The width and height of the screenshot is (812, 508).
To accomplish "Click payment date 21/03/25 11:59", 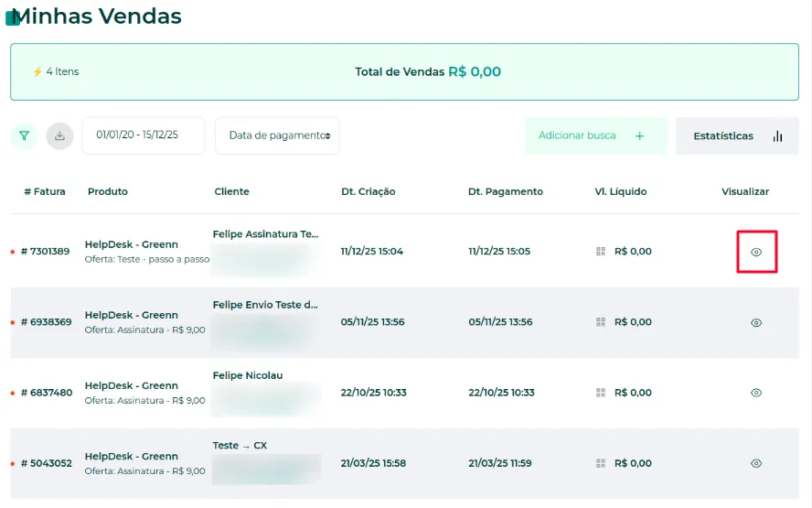I will [500, 463].
